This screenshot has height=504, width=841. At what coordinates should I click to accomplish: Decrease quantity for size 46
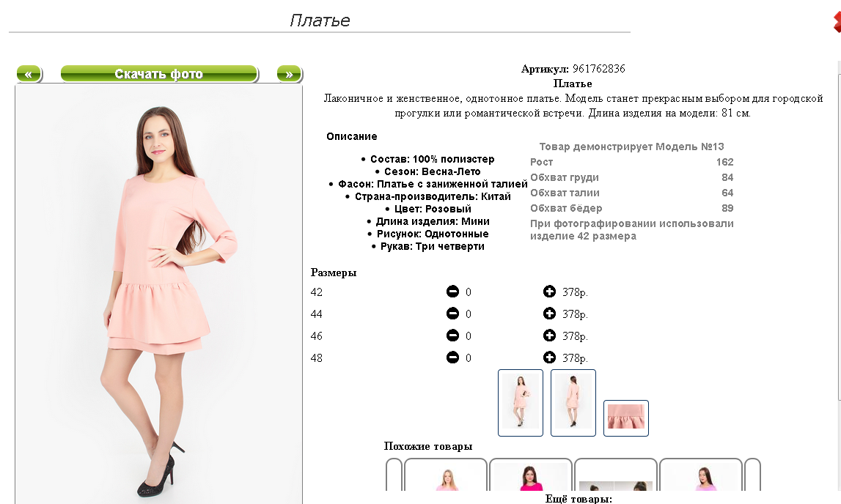452,336
